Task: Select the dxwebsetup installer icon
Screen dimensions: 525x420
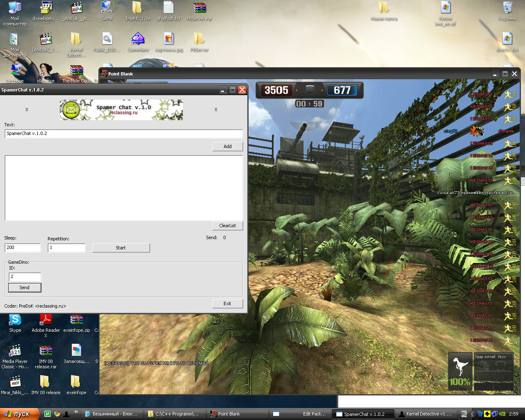Action: click(46, 11)
